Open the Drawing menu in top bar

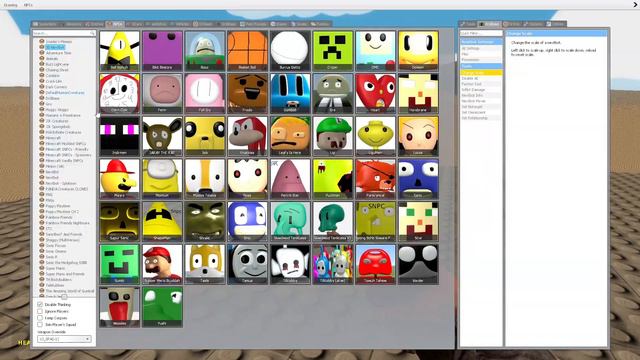tap(11, 5)
